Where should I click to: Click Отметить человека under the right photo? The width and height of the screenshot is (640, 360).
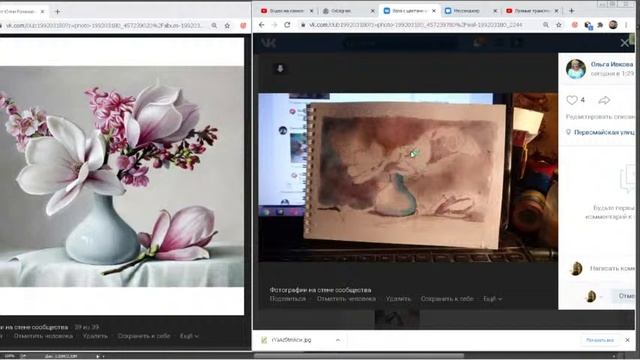pyautogui.click(x=346, y=299)
